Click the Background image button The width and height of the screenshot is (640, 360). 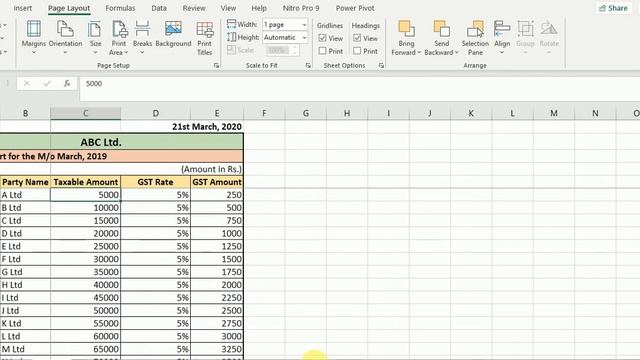173,34
